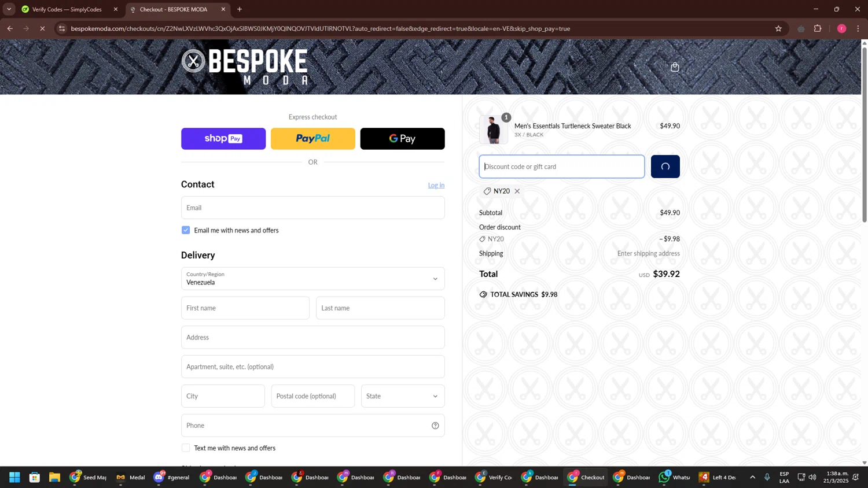Viewport: 868px width, 488px height.
Task: Click the Postal code field
Action: pos(313,396)
